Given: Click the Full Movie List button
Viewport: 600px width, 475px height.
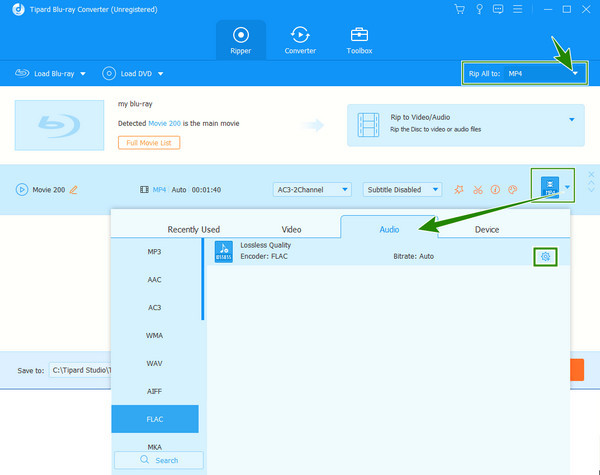Looking at the screenshot, I should (x=149, y=143).
